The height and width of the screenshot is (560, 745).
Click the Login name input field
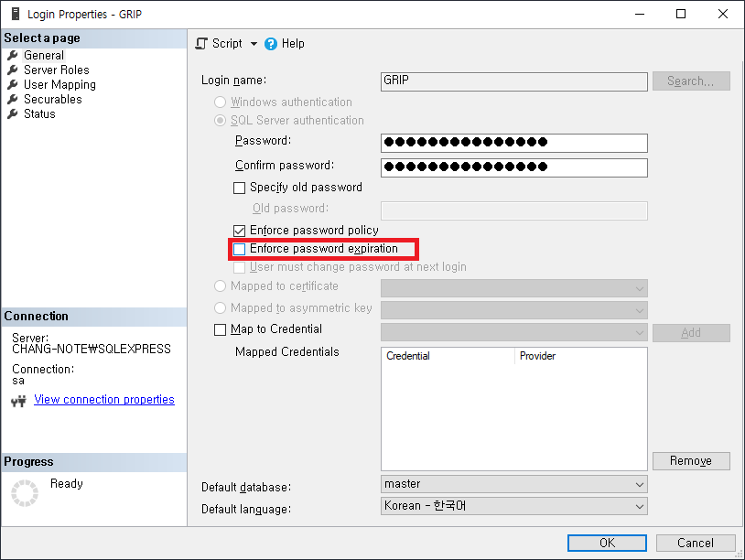[x=513, y=81]
